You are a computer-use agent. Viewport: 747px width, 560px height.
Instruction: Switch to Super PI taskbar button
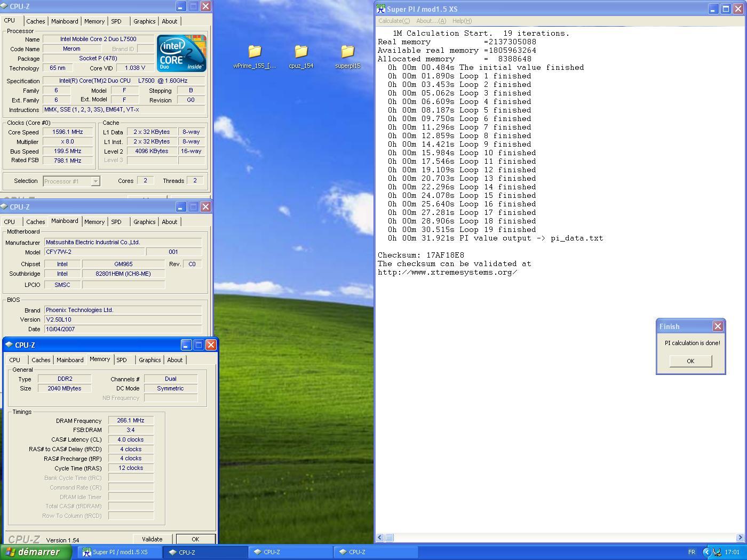click(x=120, y=552)
